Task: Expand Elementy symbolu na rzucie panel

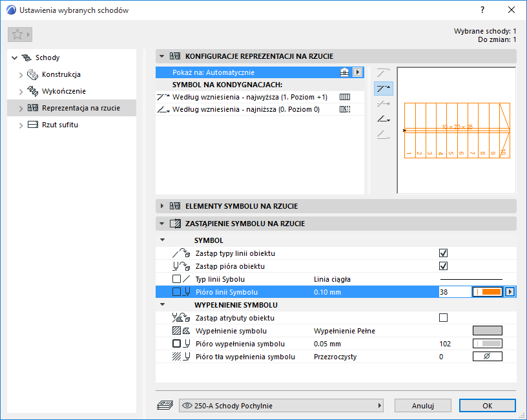Action: coord(162,205)
